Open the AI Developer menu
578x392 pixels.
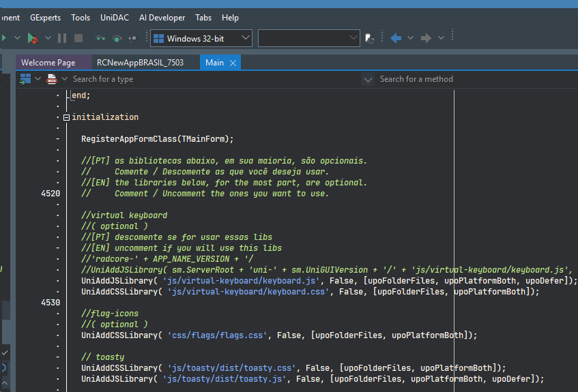pyautogui.click(x=162, y=18)
